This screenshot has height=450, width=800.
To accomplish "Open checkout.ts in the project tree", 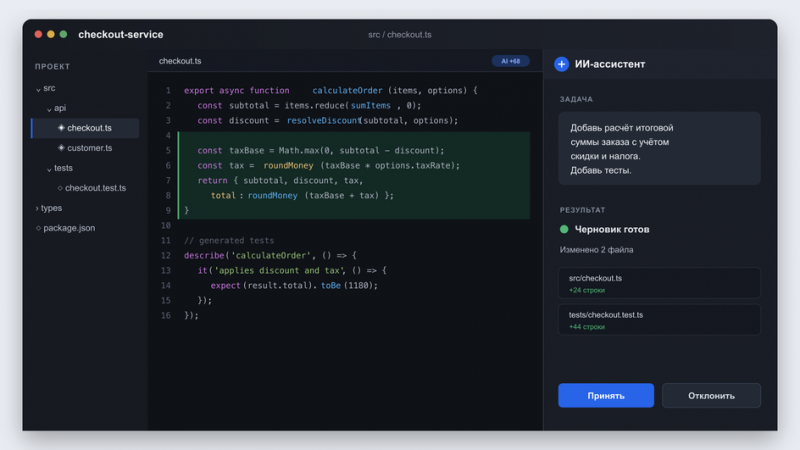I will point(85,128).
